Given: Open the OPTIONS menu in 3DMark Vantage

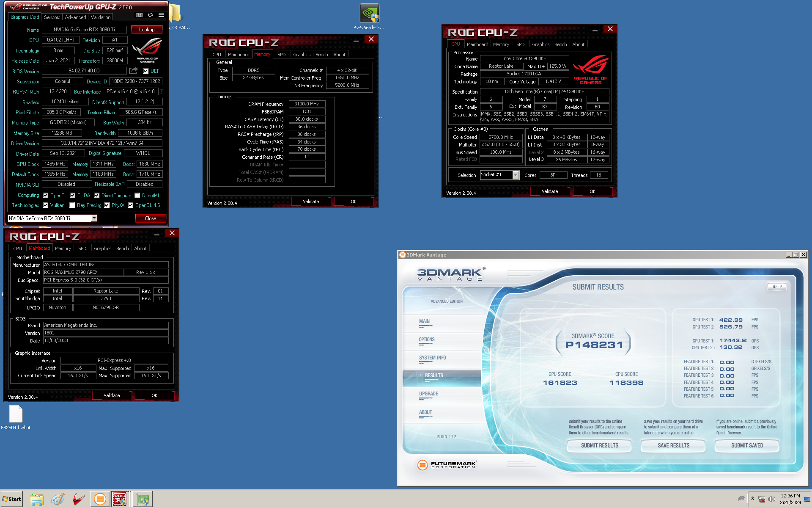Looking at the screenshot, I should tap(427, 340).
